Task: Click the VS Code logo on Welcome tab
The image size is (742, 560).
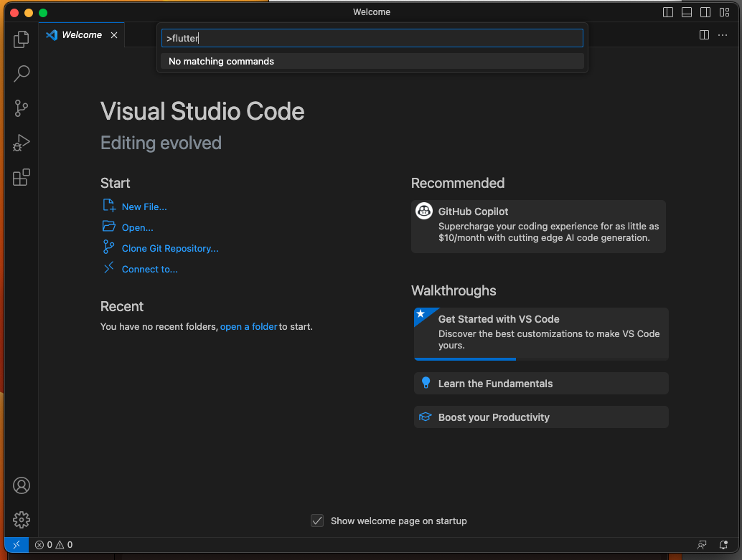Action: tap(52, 35)
